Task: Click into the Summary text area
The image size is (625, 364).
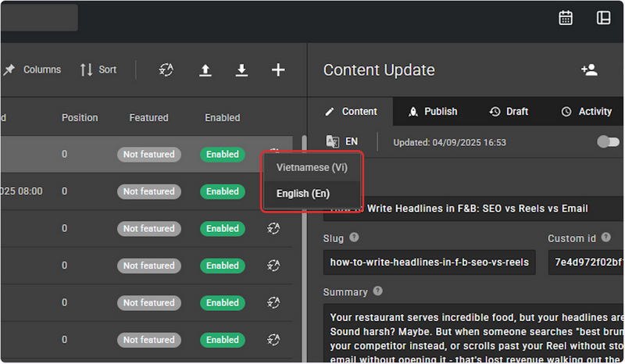Action: click(x=473, y=333)
